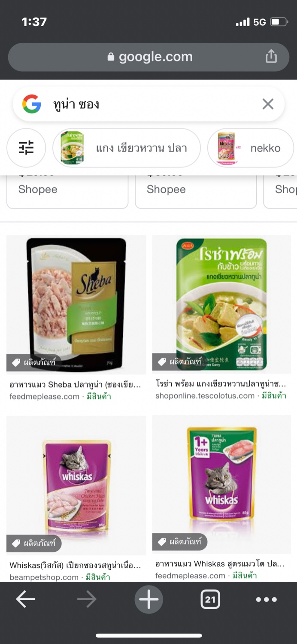
Task: Tap the forward arrow in bottom bar
Action: pyautogui.click(x=87, y=599)
